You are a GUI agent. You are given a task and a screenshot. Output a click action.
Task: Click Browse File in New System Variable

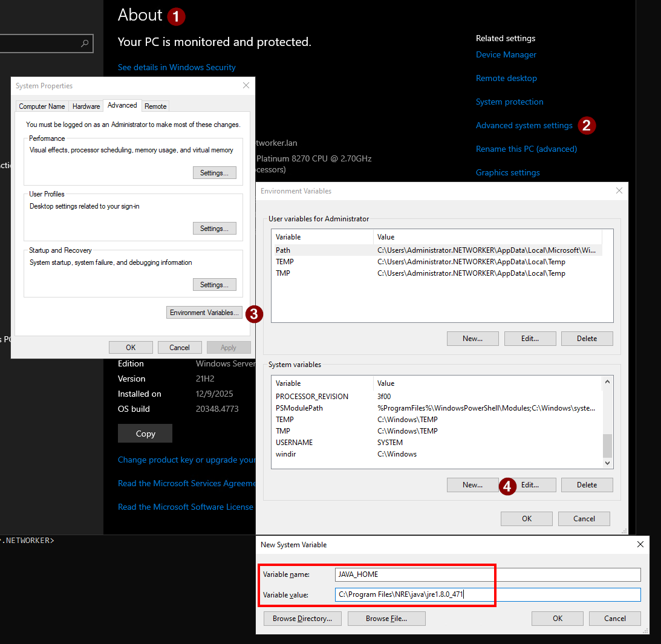point(386,618)
